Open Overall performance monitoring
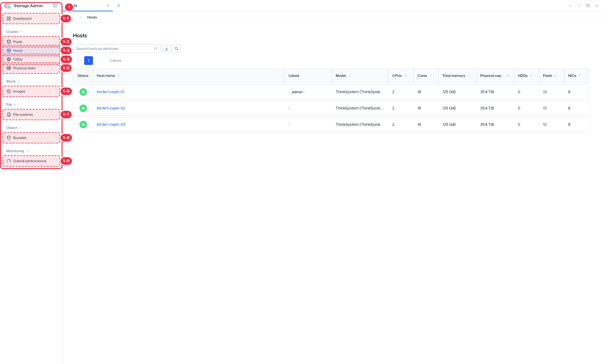The image size is (603, 364). coord(31,161)
